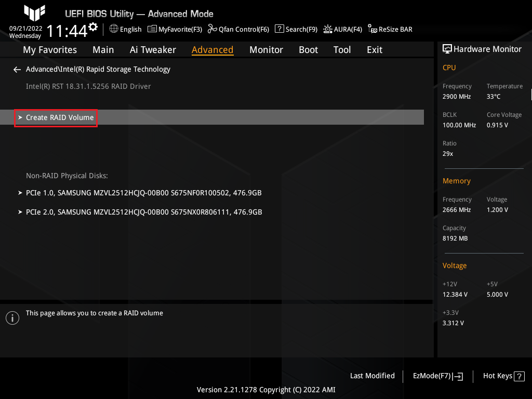The height and width of the screenshot is (399, 532).
Task: Click the Capacity 8192 MB value
Action: (455, 238)
